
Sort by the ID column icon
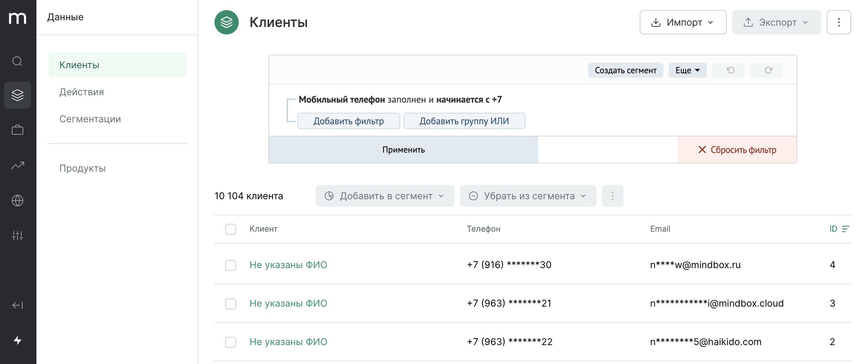point(845,229)
